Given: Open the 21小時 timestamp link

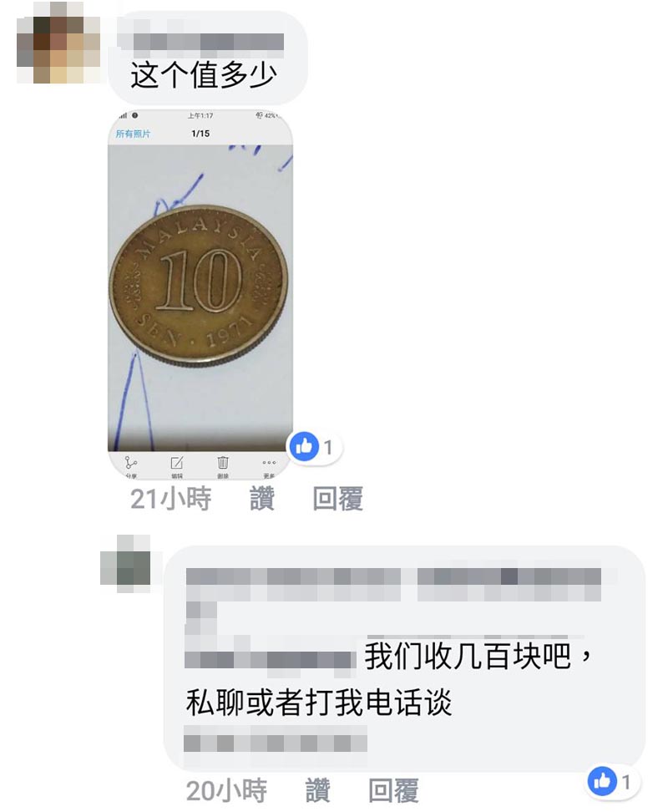Looking at the screenshot, I should (x=170, y=499).
